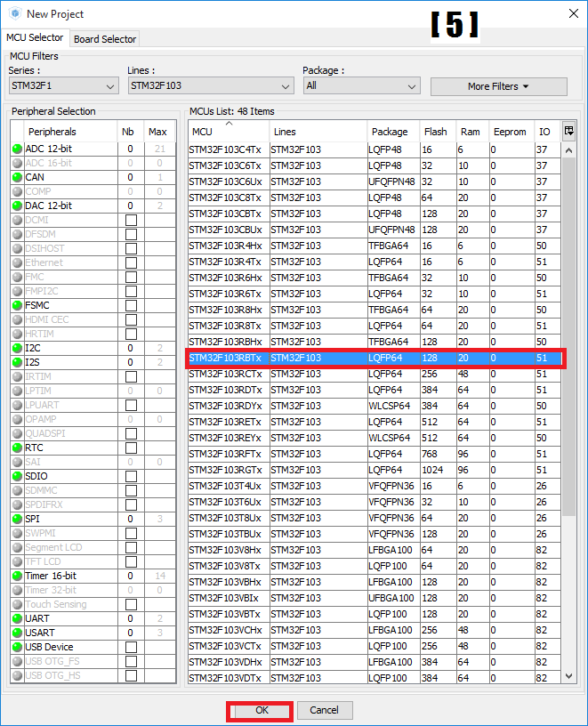Select the MCU Selector tab
This screenshot has width=588, height=726.
[36, 38]
